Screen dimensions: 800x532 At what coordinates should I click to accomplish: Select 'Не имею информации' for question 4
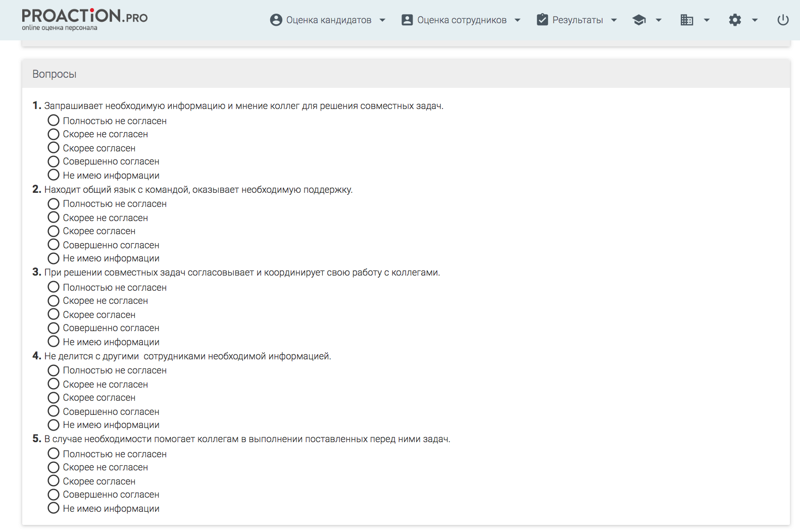pos(54,425)
